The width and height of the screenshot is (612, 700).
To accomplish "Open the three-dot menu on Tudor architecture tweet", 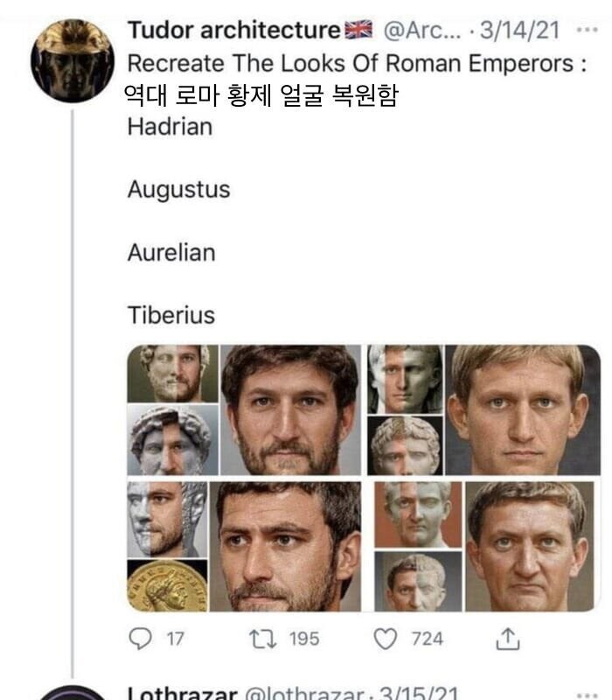I will 587,30.
